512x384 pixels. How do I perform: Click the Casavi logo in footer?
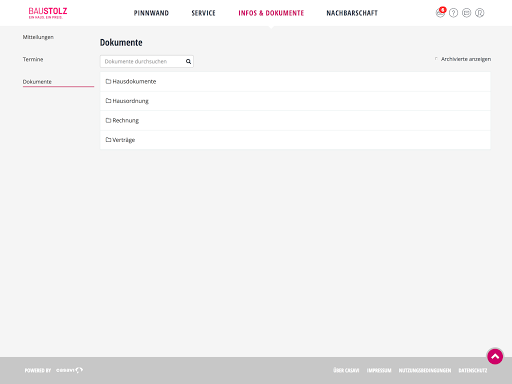[69, 370]
